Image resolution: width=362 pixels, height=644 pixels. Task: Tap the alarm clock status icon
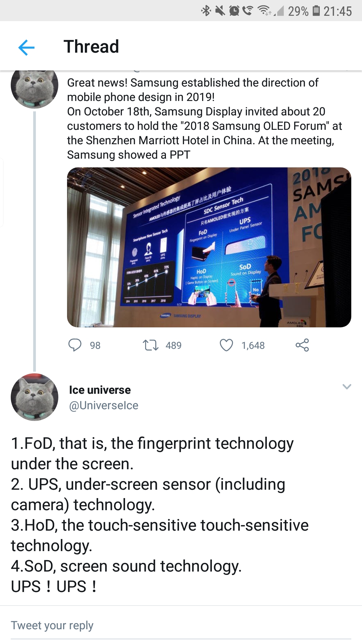pos(234,11)
